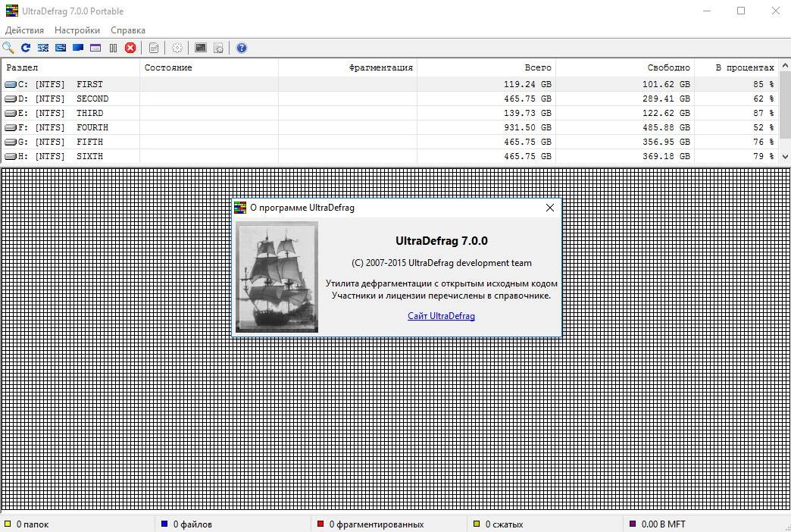Click the purple MFT legend swatch
The width and height of the screenshot is (791, 532).
(633, 524)
